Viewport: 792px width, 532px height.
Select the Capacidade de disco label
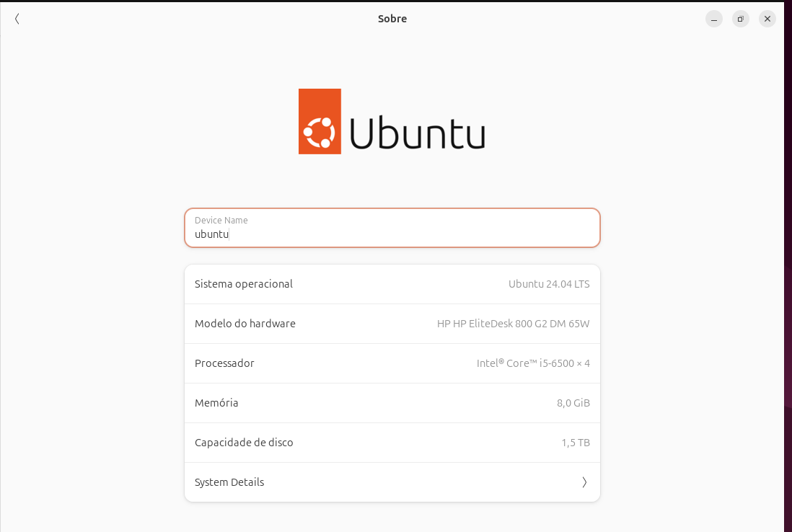244,443
